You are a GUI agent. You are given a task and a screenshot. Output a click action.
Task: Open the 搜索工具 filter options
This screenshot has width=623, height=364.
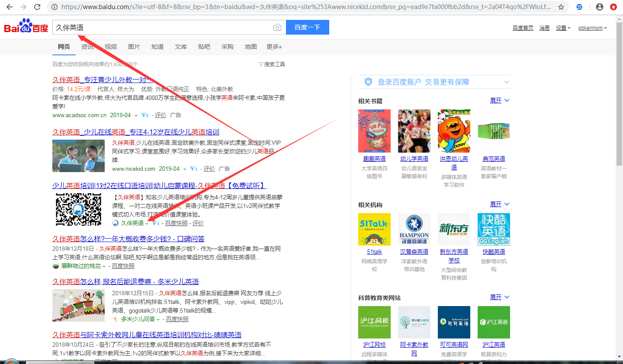coord(272,64)
